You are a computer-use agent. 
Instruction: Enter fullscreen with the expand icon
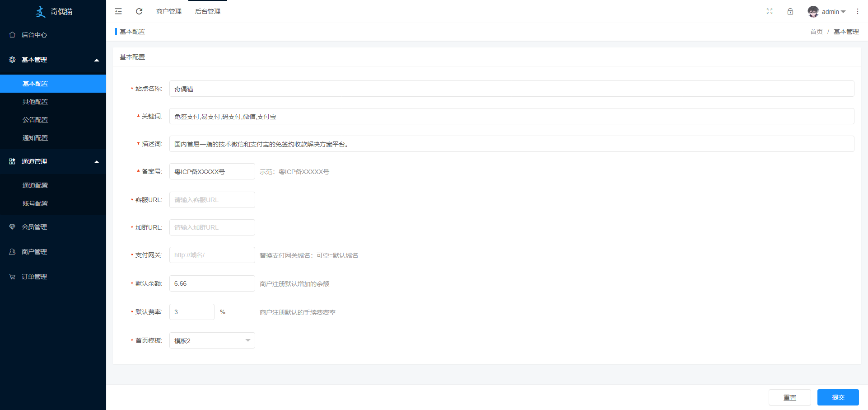770,11
